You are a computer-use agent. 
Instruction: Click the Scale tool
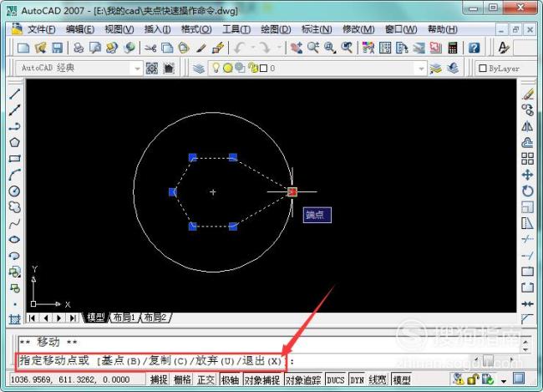[x=528, y=207]
